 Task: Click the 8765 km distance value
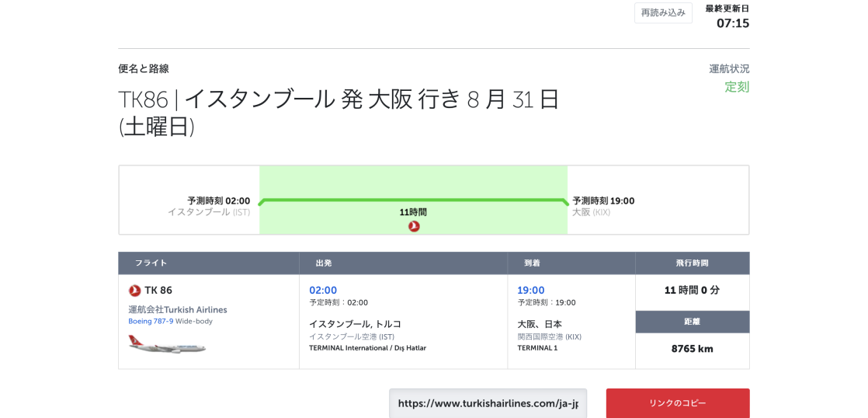click(x=692, y=349)
